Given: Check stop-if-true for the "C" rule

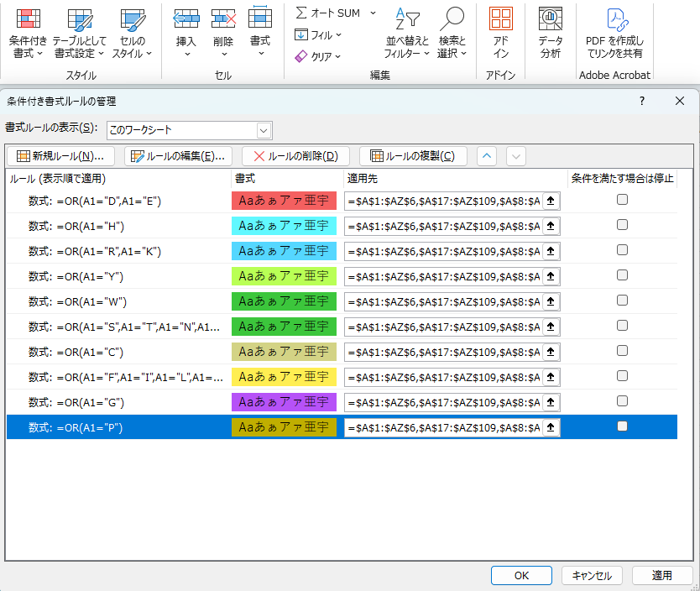Looking at the screenshot, I should (622, 351).
